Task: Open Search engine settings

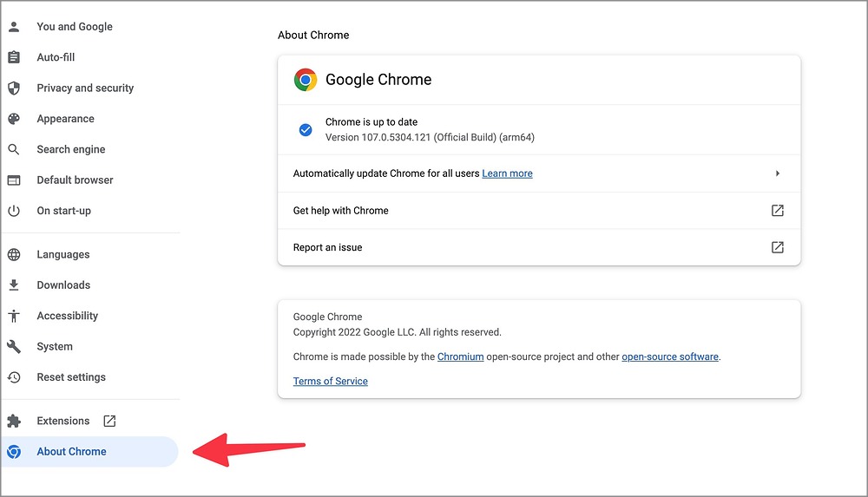Action: (x=71, y=149)
